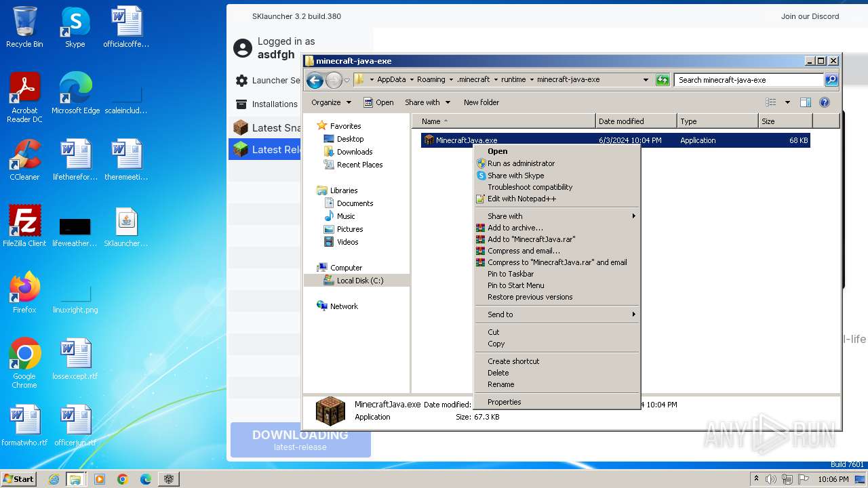Expand the Send to submenu
Screen dimensions: 868x488
[556, 314]
